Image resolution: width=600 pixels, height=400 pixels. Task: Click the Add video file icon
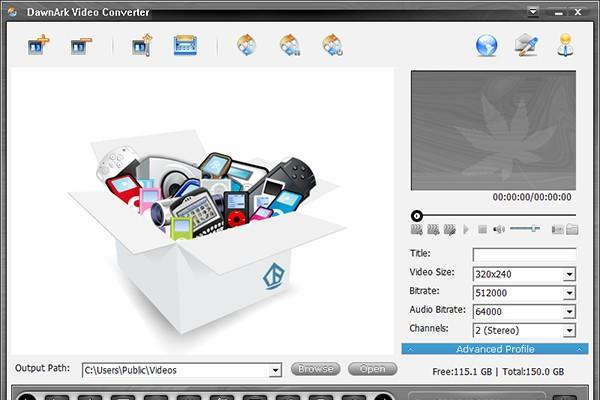pos(39,45)
